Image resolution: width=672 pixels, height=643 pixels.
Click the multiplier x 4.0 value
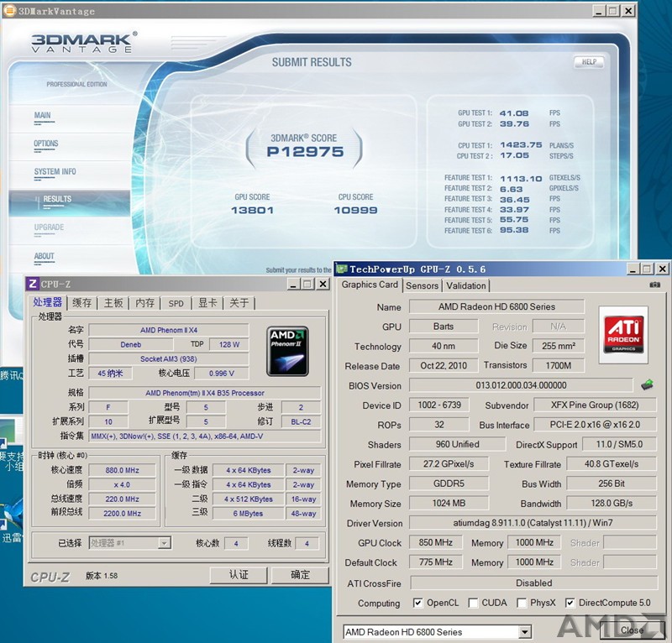click(122, 485)
